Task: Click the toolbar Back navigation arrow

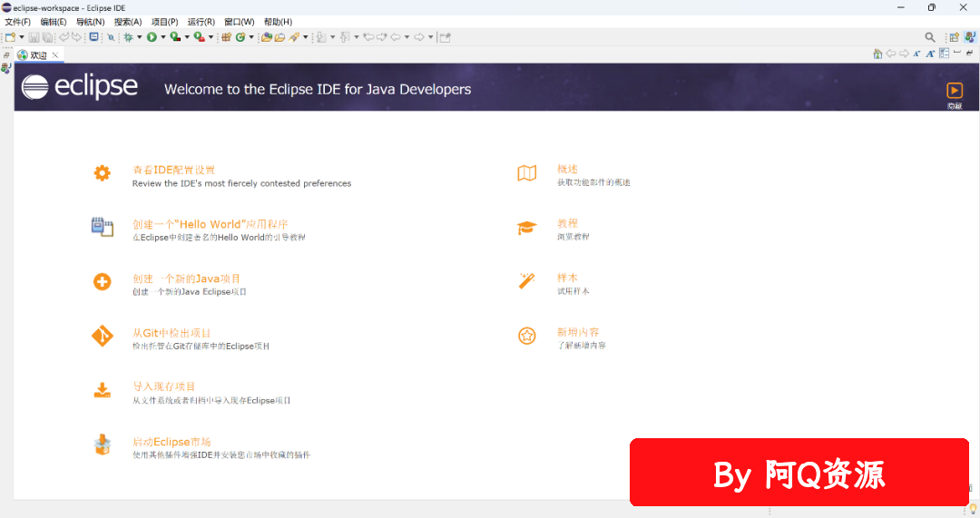Action: click(x=396, y=37)
